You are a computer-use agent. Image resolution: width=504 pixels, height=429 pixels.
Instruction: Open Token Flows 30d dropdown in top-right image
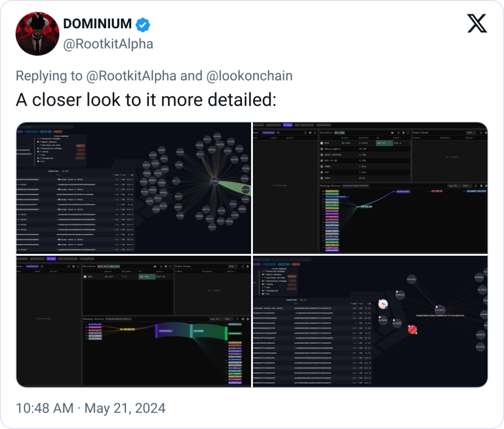coord(470,132)
